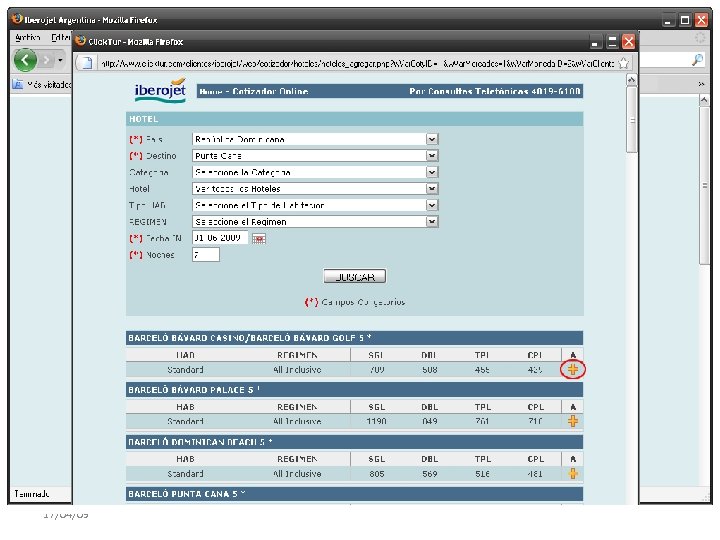Image resolution: width=720 pixels, height=540 pixels.
Task: Add the Barceló Dominican Beach Standard room
Action: pos(573,473)
